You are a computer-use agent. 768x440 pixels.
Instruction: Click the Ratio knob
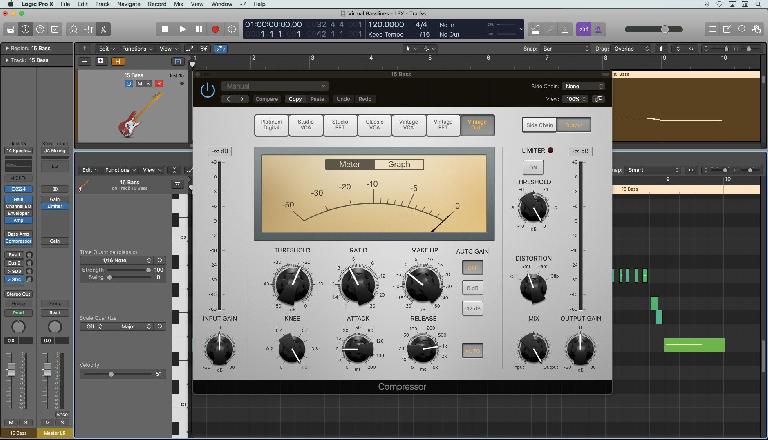click(358, 284)
